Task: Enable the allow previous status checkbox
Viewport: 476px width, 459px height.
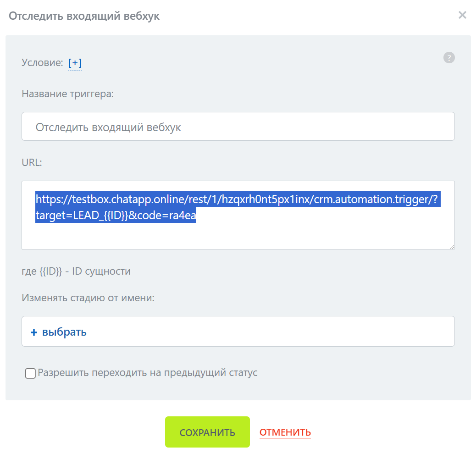Action: coord(30,374)
